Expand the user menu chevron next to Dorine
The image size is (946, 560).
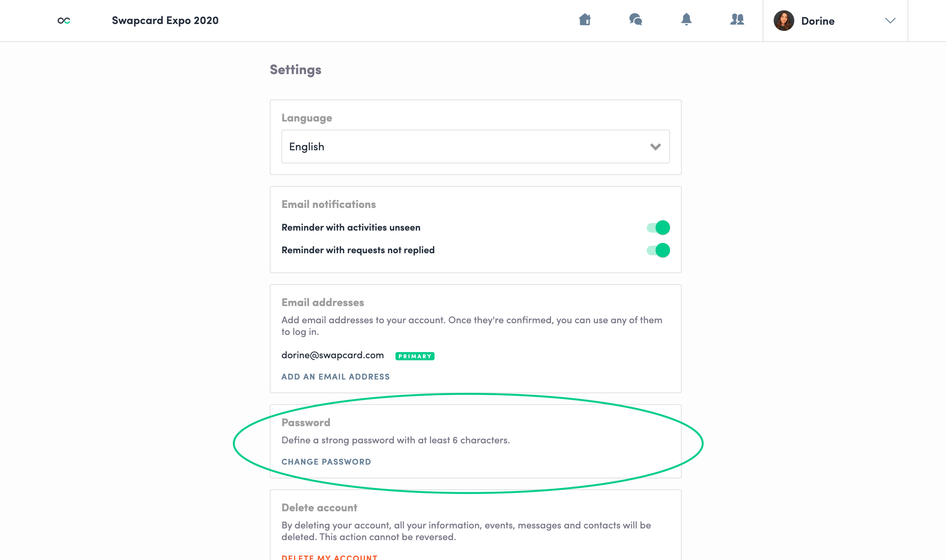point(890,21)
